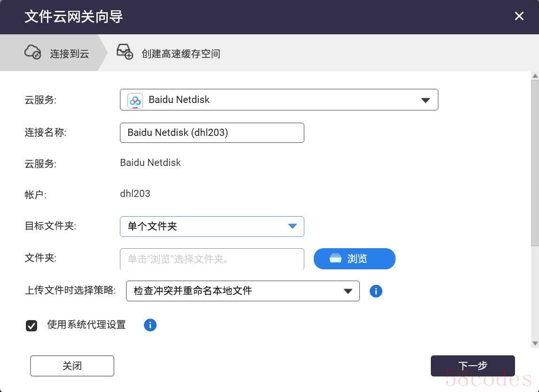This screenshot has width=539, height=392.
Task: Click the cloud connection icon in step one
Action: tap(32, 52)
